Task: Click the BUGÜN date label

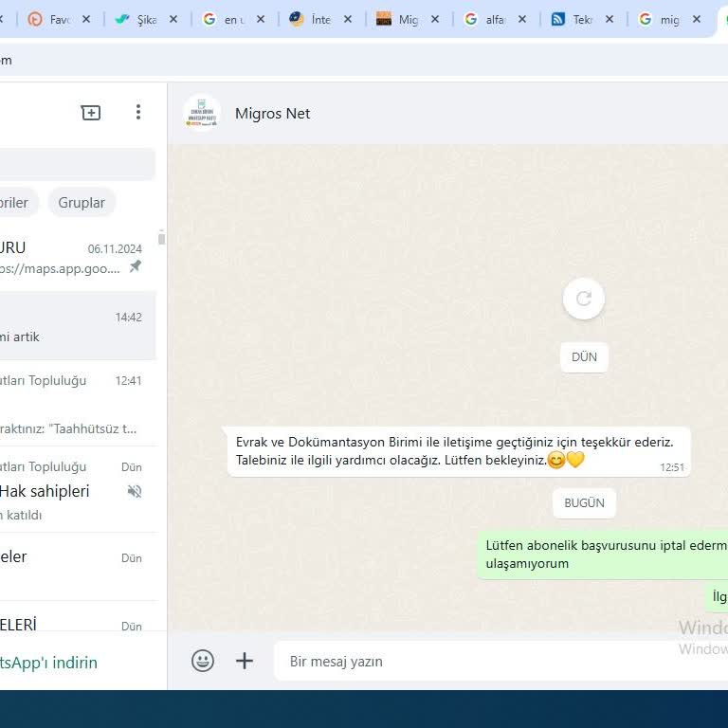Action: [x=584, y=502]
